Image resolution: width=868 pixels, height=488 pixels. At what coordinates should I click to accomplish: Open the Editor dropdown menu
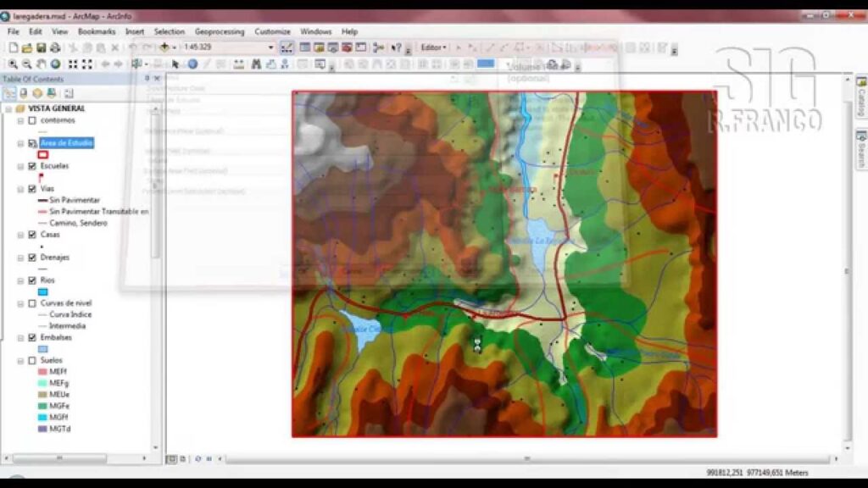click(x=433, y=47)
